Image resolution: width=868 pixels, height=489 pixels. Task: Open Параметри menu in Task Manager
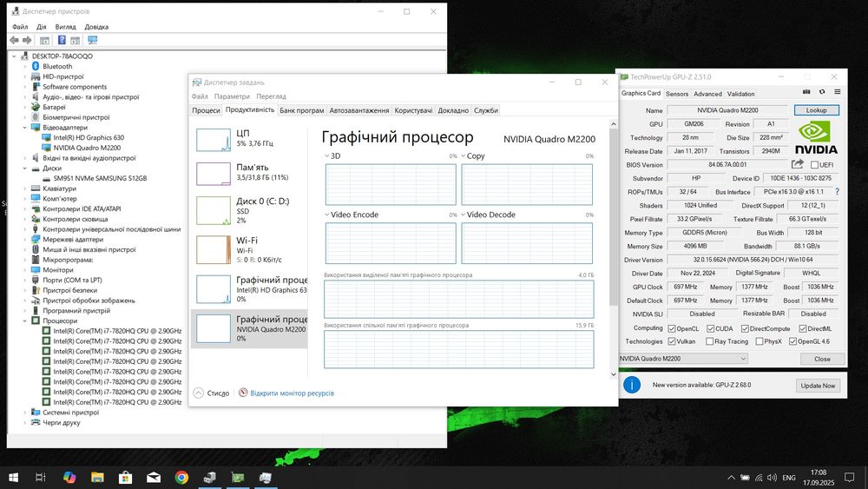tap(232, 96)
